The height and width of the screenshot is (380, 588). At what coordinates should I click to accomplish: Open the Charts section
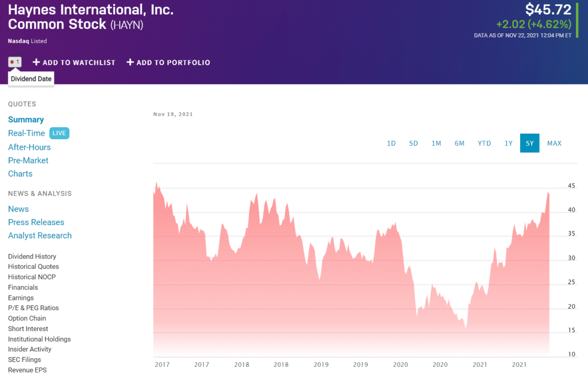click(x=20, y=173)
